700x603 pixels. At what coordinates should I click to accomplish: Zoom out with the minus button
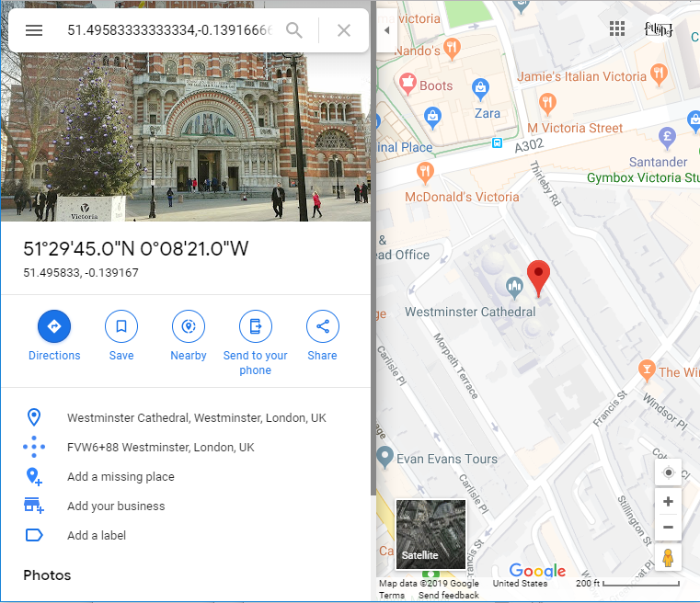[x=668, y=528]
